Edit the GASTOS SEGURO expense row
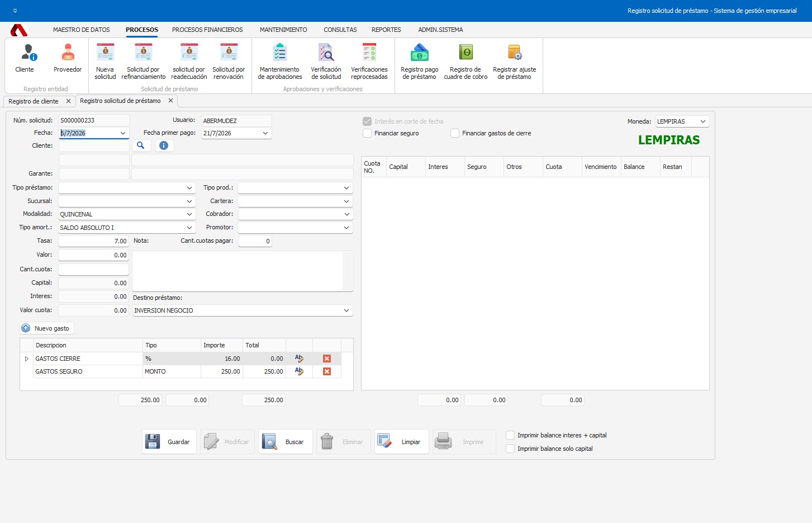 (x=299, y=371)
